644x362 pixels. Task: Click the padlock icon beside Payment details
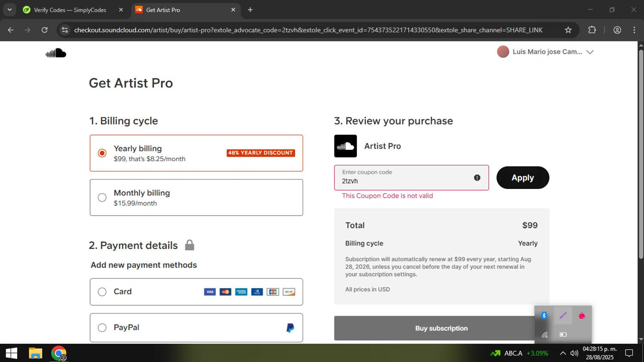(x=189, y=245)
